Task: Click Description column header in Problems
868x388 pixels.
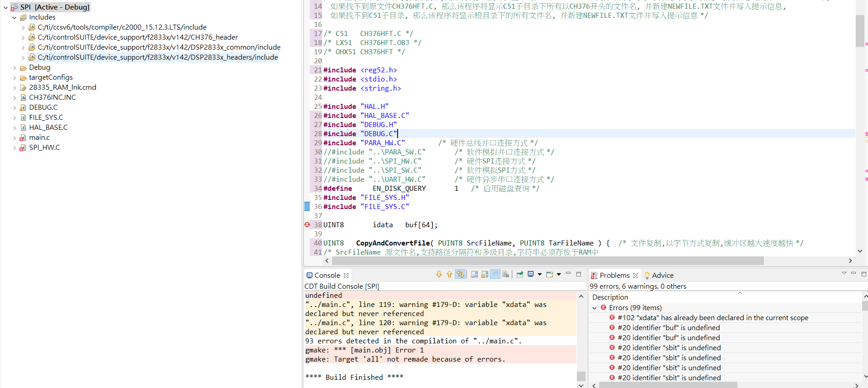Action: tap(610, 297)
